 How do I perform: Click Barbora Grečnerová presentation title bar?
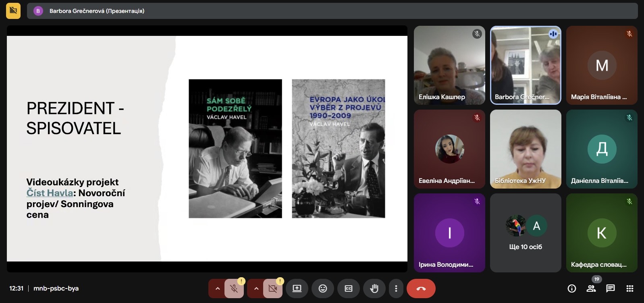[97, 11]
